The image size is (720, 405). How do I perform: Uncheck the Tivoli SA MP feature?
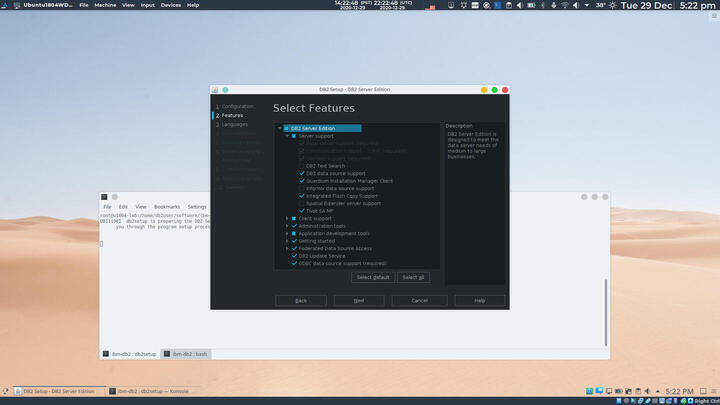tap(302, 211)
